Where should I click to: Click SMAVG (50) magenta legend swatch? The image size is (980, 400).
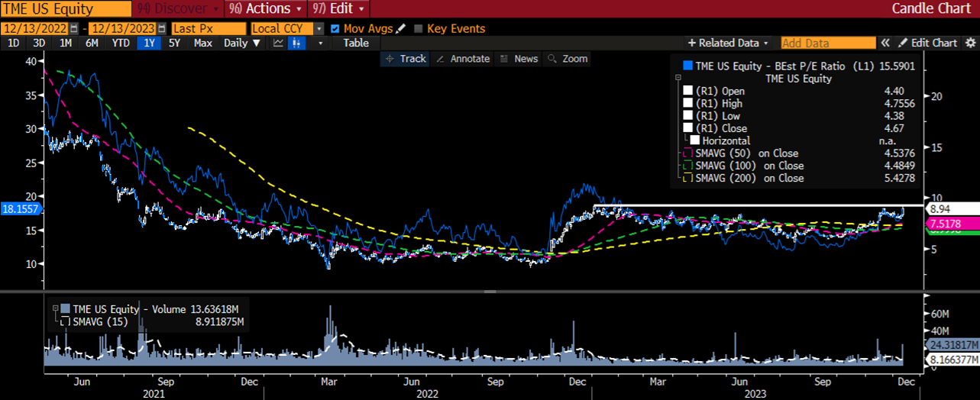[688, 153]
